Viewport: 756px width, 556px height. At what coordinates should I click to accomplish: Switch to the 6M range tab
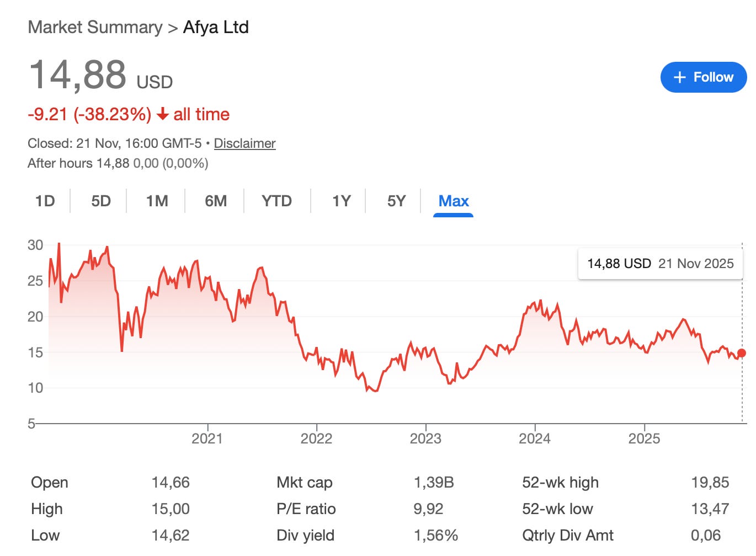coord(216,201)
